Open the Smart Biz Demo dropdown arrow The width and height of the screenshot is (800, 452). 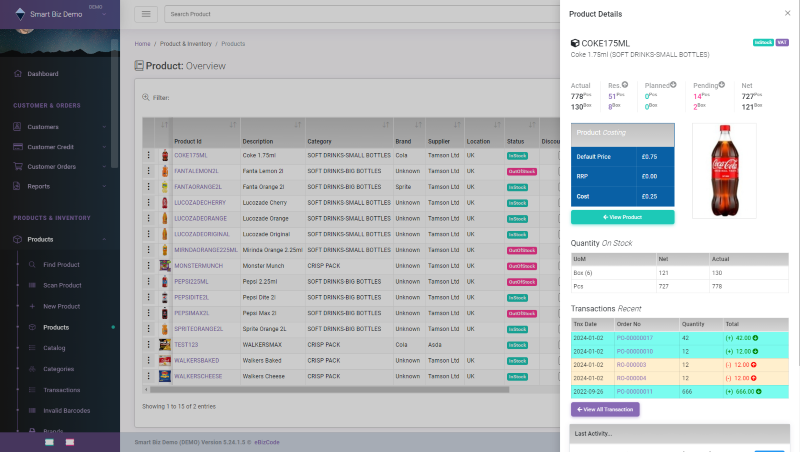104,15
